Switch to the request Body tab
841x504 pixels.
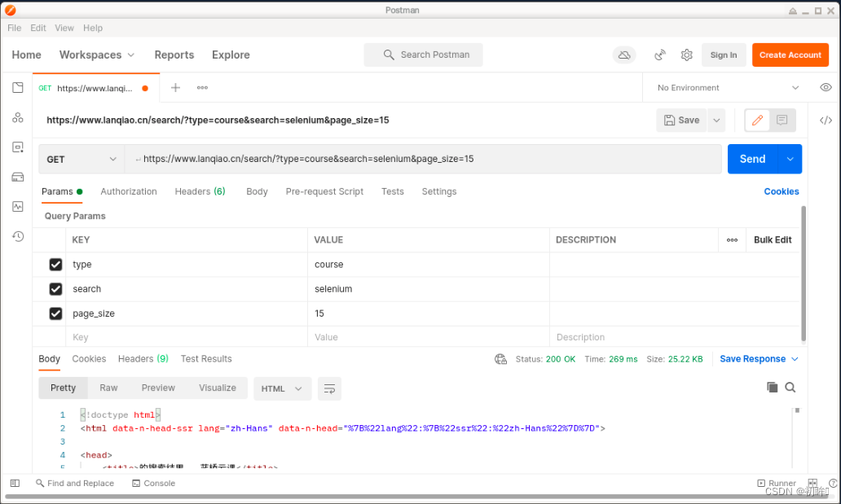257,191
